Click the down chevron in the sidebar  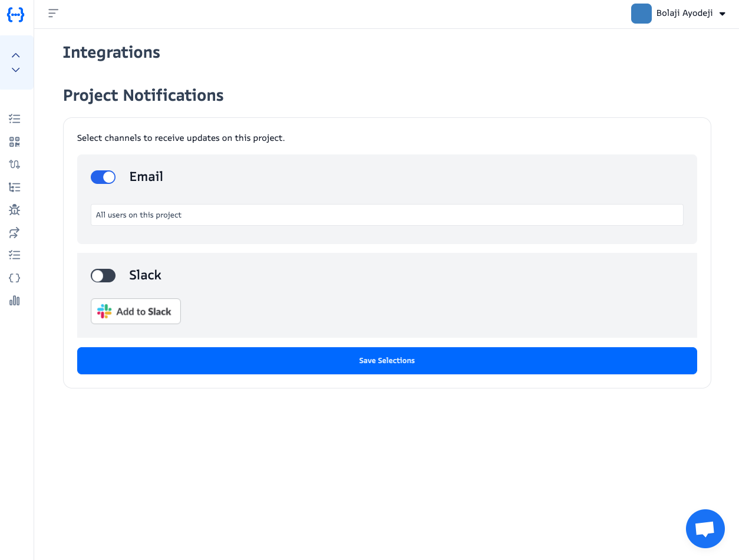pos(16,70)
